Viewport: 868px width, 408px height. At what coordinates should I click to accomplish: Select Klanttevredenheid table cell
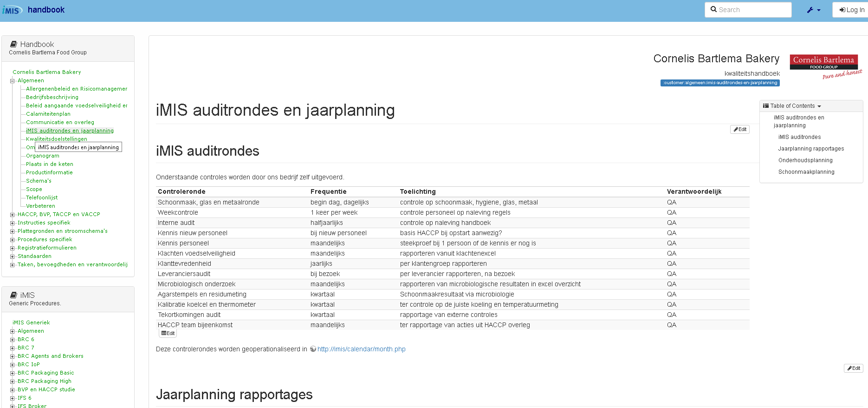[x=184, y=263]
